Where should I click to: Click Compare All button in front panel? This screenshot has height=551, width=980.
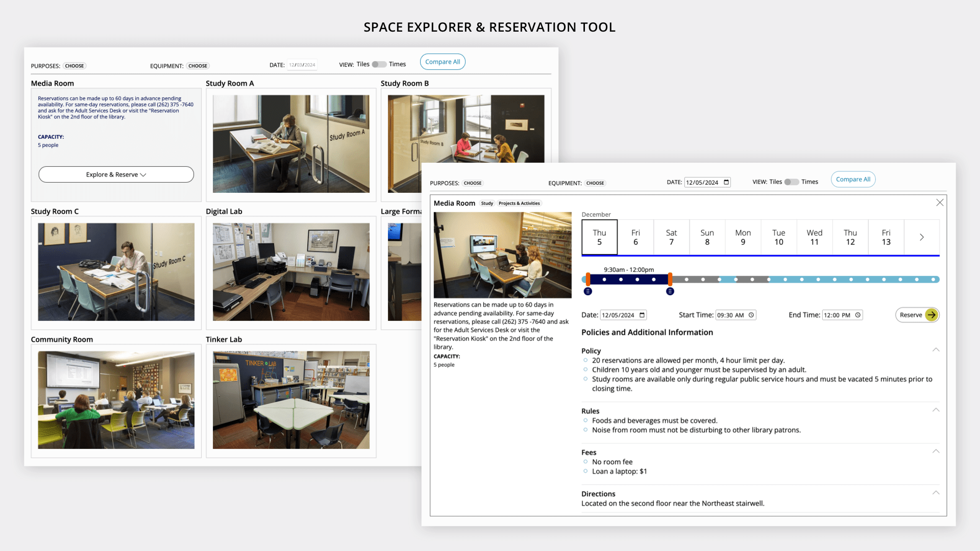[x=853, y=180]
